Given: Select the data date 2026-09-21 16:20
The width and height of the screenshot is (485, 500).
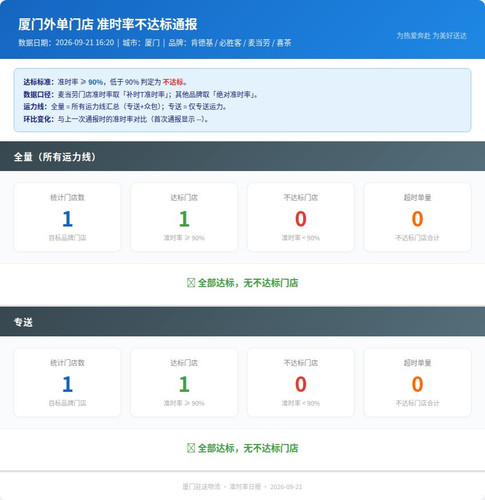Looking at the screenshot, I should tap(85, 43).
